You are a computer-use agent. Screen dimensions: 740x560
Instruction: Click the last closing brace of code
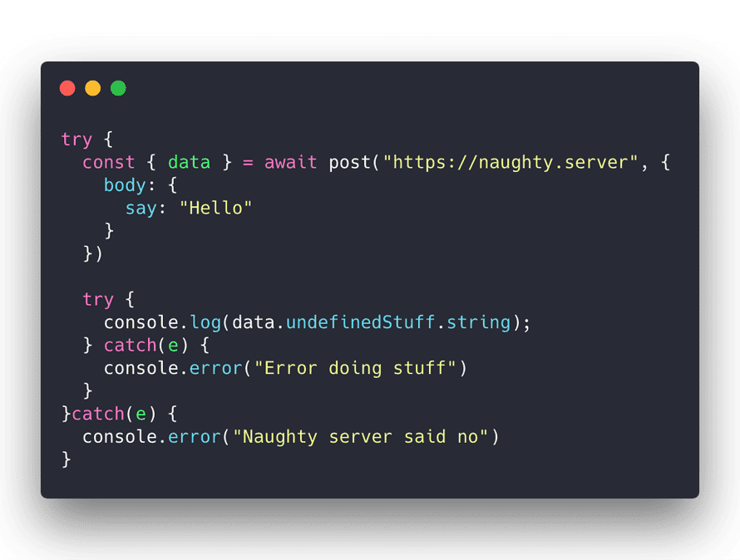[x=67, y=459]
